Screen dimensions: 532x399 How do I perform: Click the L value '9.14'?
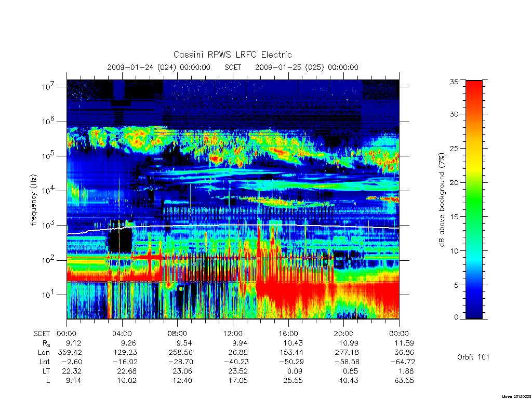[74, 380]
